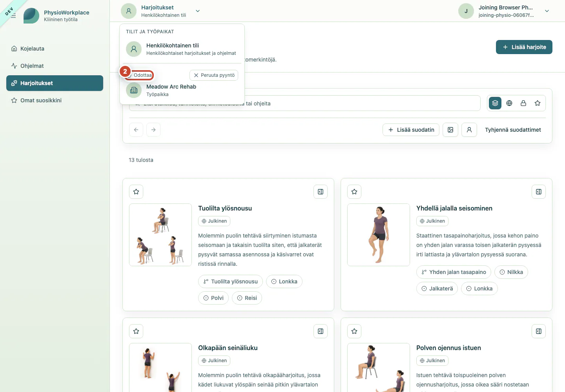Screen dimensions: 565x392
Task: Select Meadow Arc Rehab workplace
Action: point(182,90)
